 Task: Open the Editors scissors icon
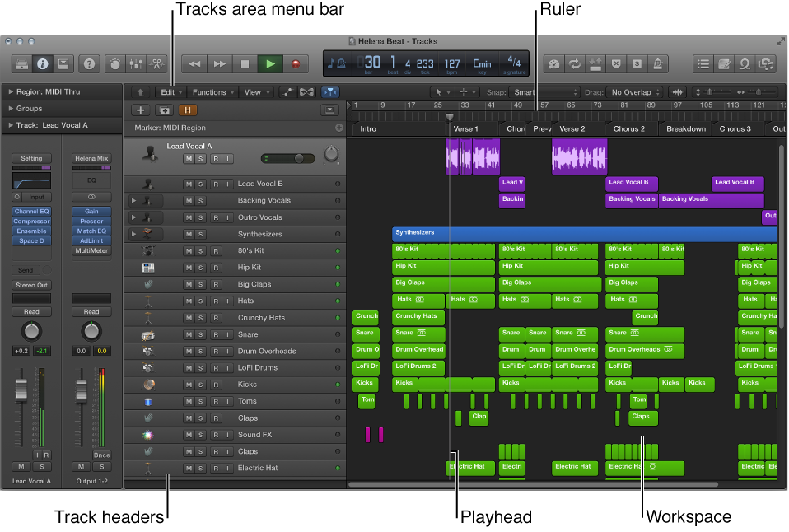point(156,63)
